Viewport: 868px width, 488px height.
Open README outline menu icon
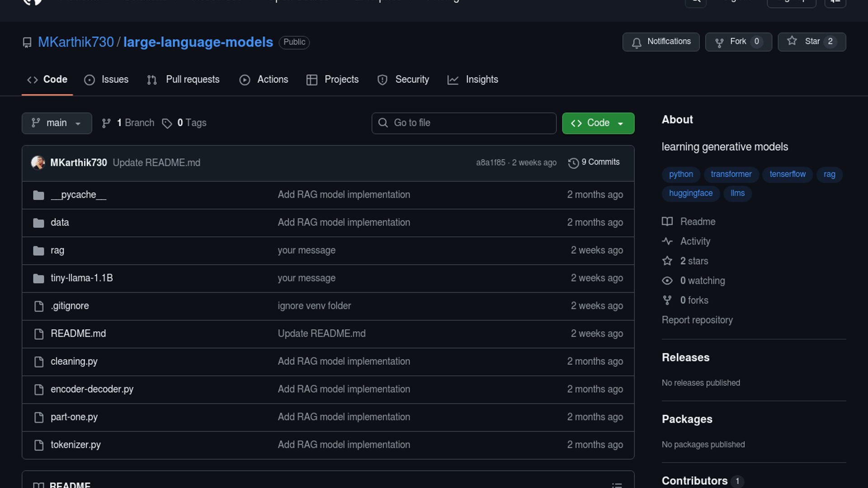click(617, 484)
